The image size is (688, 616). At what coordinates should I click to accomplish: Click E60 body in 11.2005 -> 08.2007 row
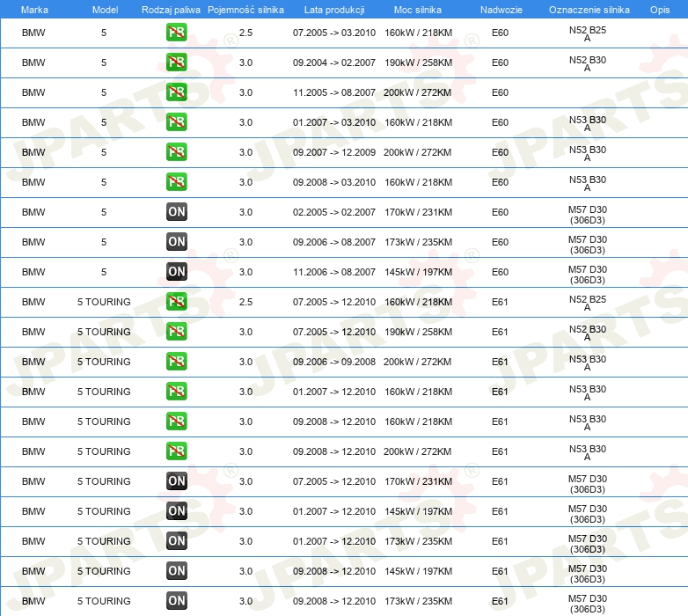(x=500, y=92)
